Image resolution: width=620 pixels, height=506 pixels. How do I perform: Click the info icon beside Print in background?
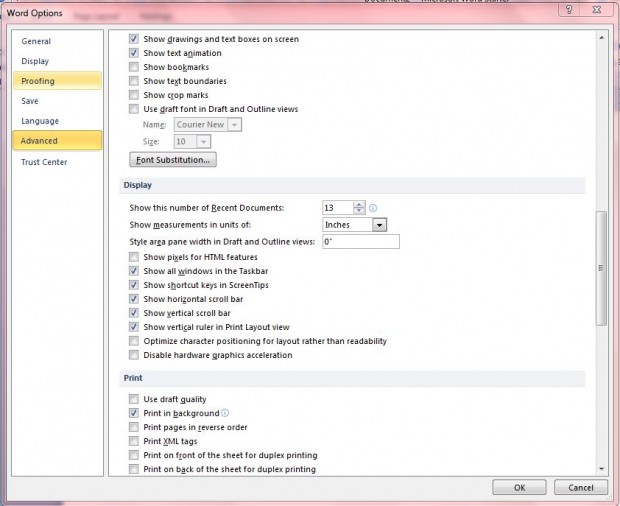(x=225, y=413)
